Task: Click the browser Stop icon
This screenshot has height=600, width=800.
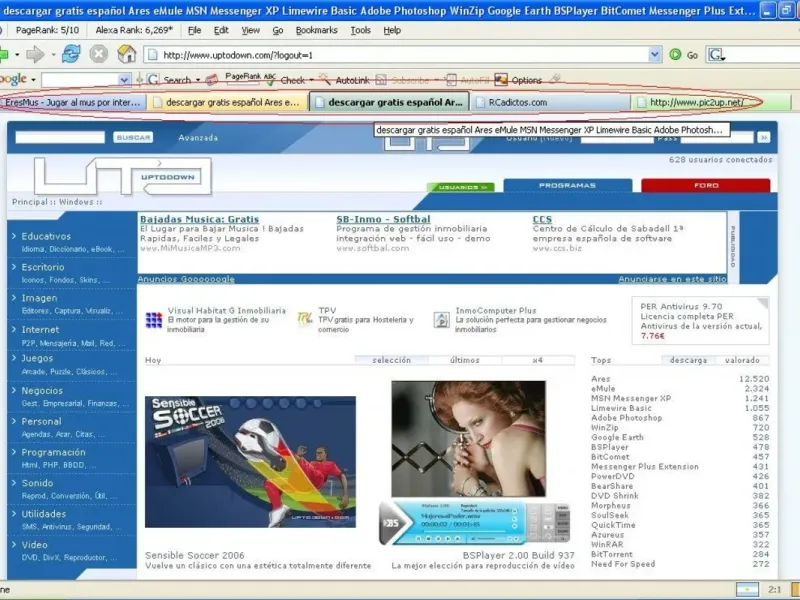Action: tap(99, 54)
